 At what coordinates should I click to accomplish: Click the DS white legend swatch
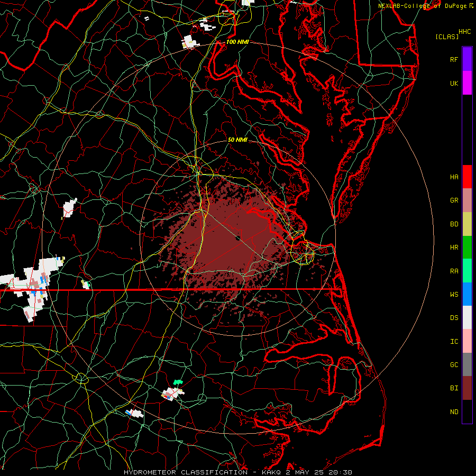467,317
